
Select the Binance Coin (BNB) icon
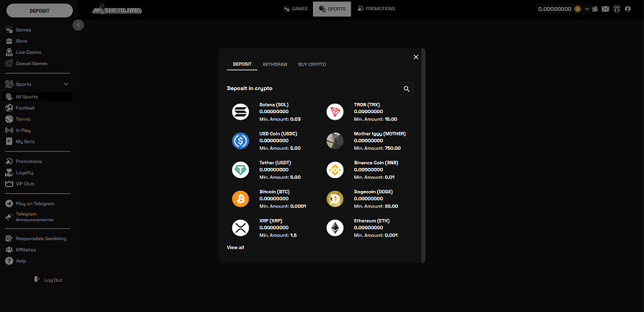335,169
